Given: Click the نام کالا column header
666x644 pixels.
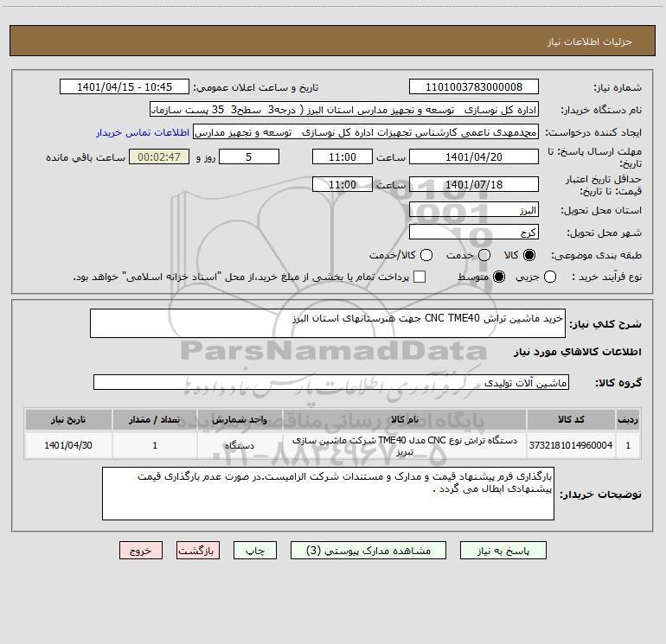Looking at the screenshot, I should (x=405, y=419).
